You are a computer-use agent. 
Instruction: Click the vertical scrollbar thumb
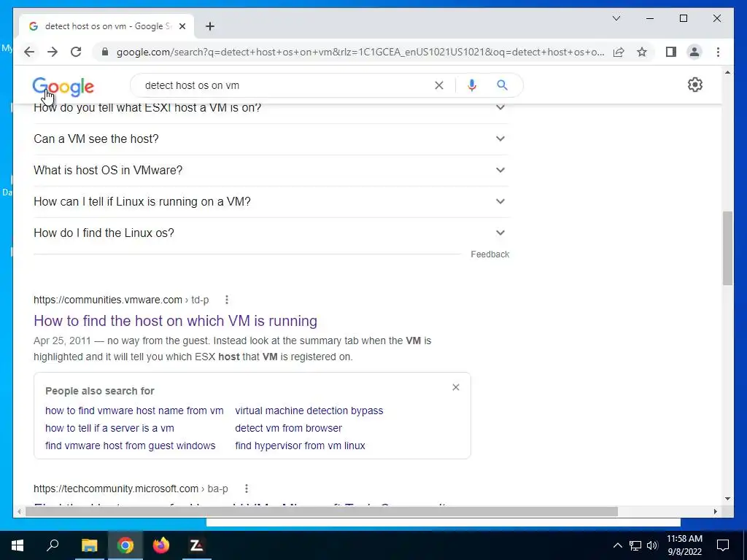click(x=727, y=248)
